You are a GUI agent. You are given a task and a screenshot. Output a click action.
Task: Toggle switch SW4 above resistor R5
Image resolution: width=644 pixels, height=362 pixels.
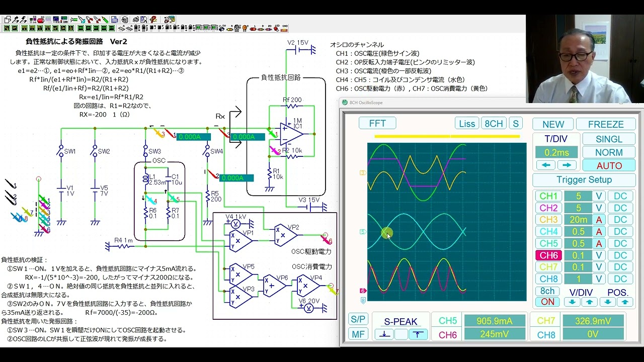click(x=207, y=151)
